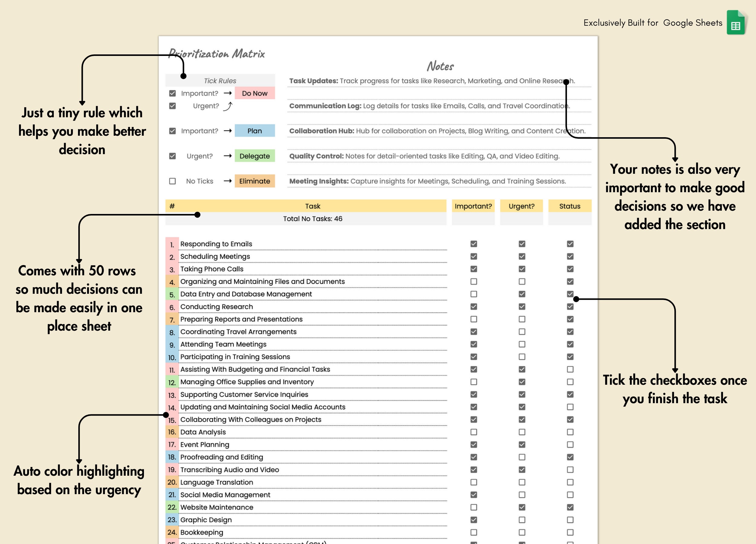
Task: Click the Do Now pink label cell
Action: tap(255, 93)
